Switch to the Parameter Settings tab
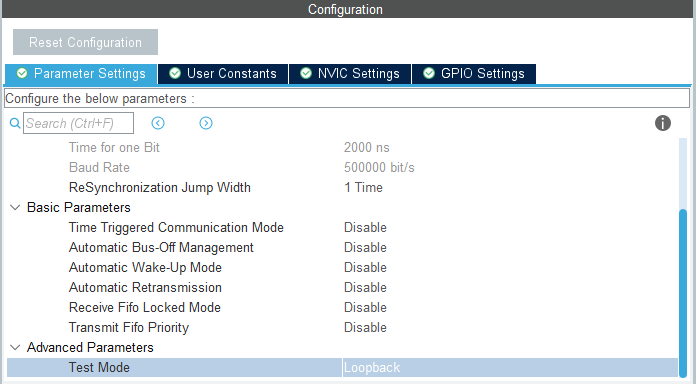Viewport: 696px width, 384px height. pyautogui.click(x=81, y=74)
